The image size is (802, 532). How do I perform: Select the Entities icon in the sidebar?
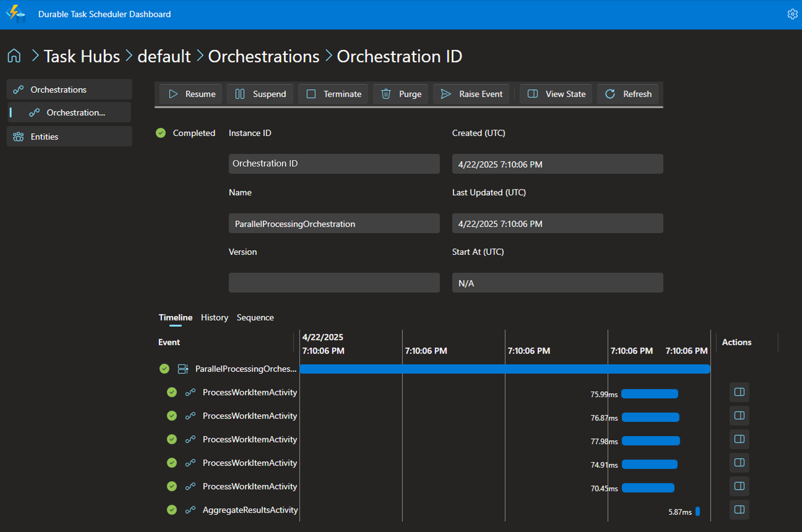coord(18,136)
